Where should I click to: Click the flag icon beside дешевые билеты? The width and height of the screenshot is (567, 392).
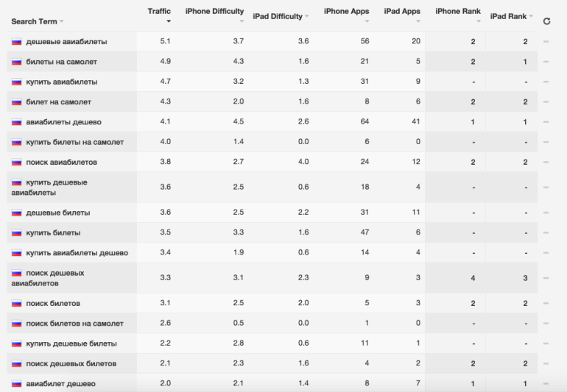(17, 213)
